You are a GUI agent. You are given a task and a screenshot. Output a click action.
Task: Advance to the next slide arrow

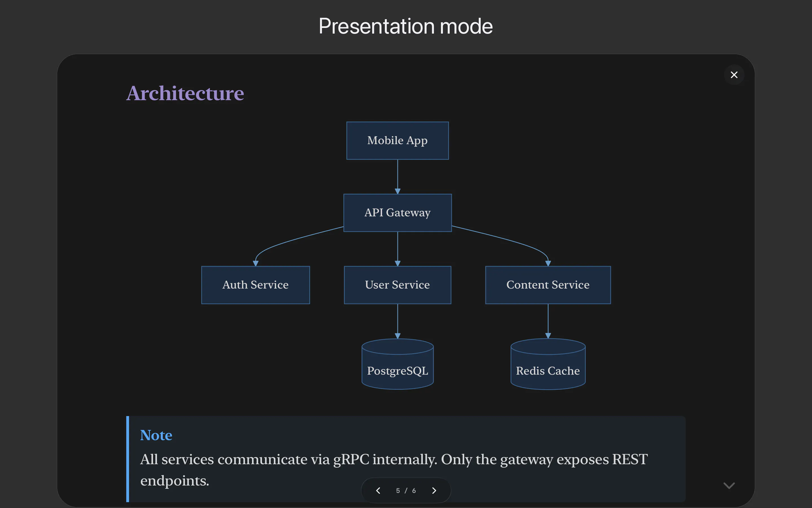[434, 491]
